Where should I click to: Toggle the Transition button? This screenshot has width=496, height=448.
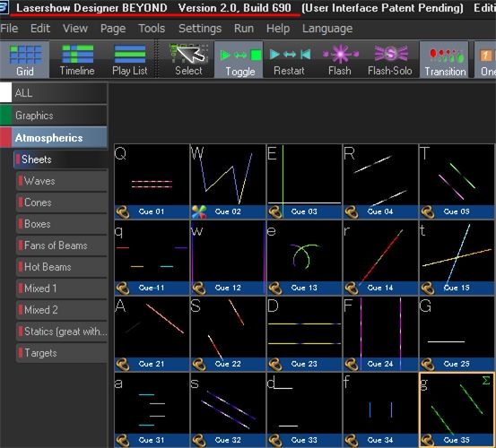(x=445, y=60)
